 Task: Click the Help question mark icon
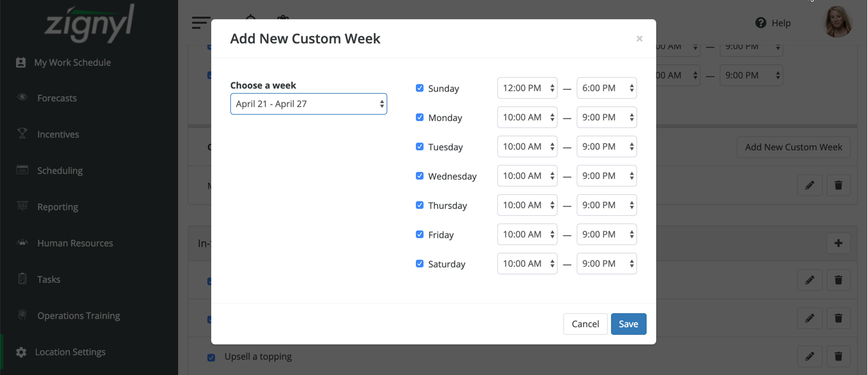761,23
